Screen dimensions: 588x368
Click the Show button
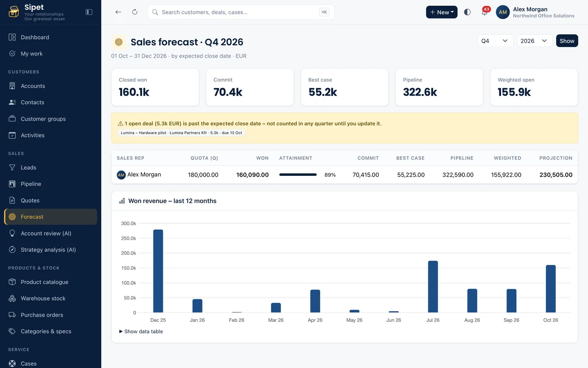click(x=567, y=41)
